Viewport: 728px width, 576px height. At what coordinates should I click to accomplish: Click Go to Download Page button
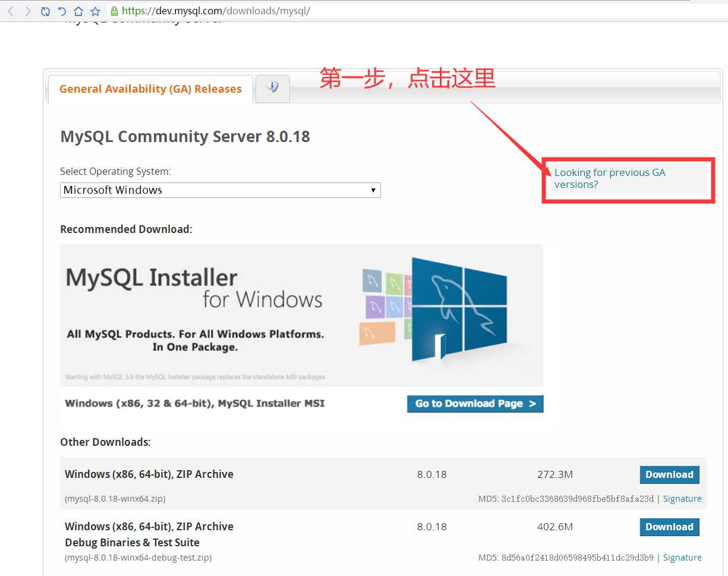[x=475, y=404]
